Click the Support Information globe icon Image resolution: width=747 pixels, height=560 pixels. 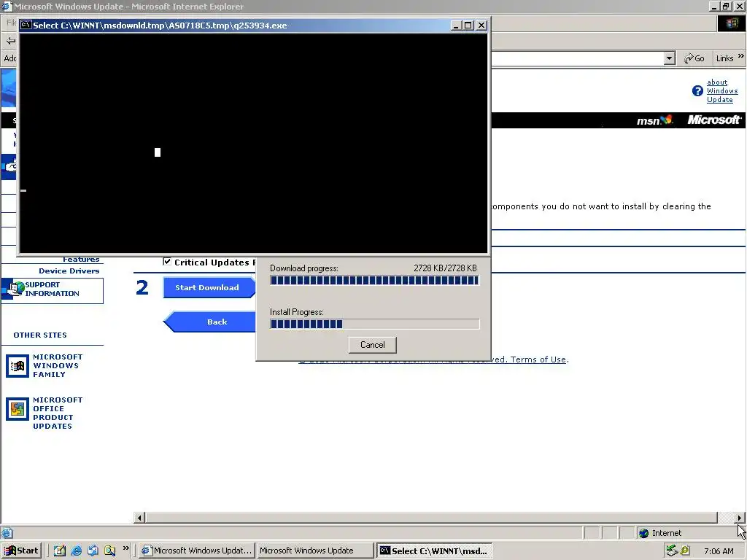coord(15,289)
